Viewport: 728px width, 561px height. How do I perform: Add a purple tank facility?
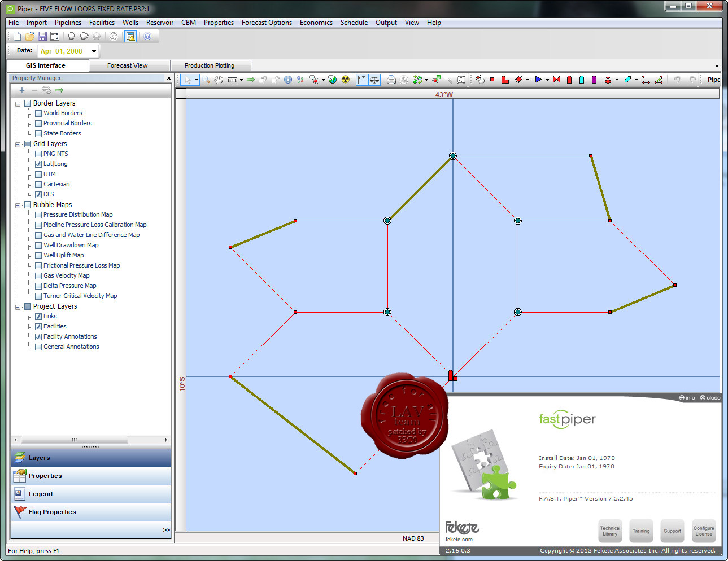coord(594,80)
